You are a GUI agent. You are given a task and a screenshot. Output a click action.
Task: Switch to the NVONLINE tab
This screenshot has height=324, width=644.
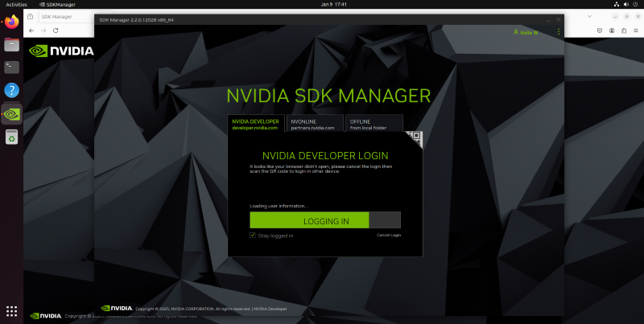point(312,124)
